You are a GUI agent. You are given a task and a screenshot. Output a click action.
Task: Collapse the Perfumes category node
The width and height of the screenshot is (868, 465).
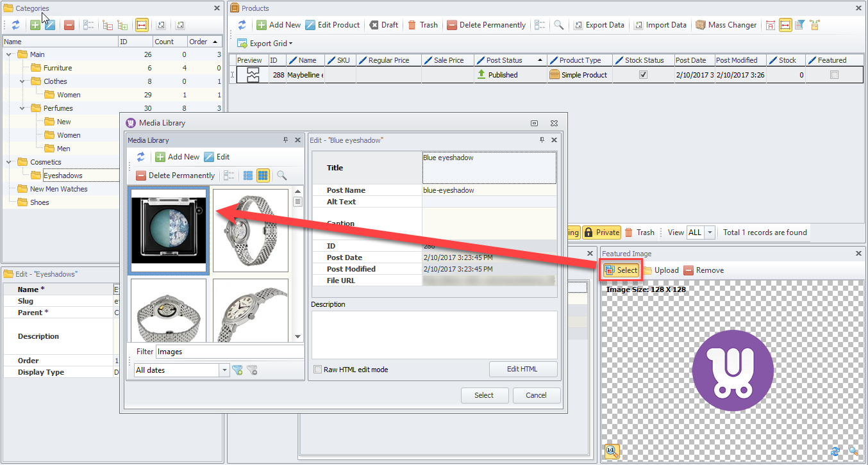22,108
